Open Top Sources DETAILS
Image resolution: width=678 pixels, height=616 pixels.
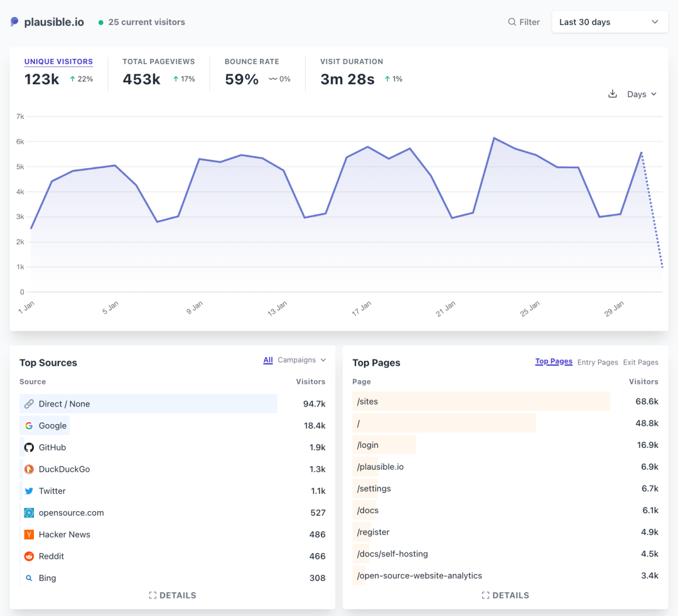coord(173,595)
